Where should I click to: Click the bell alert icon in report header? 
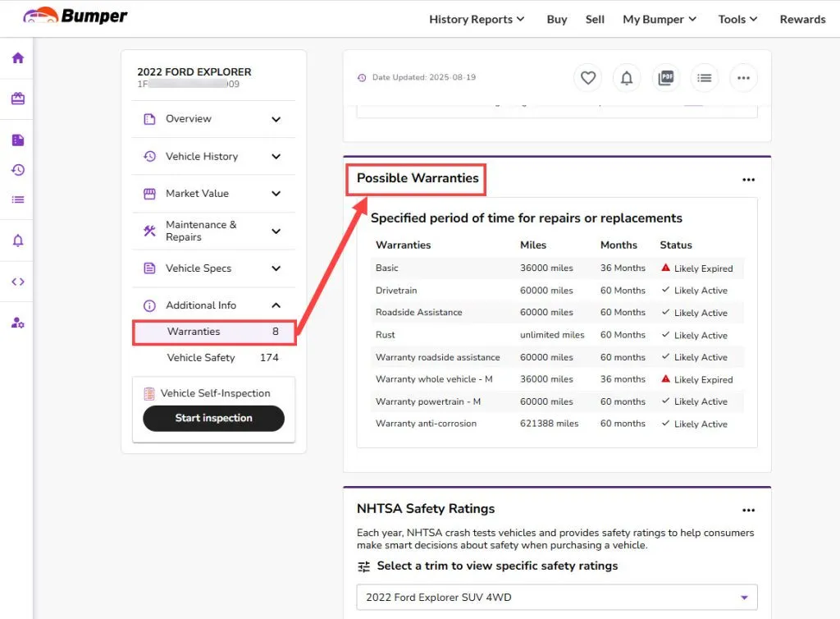[x=626, y=78]
